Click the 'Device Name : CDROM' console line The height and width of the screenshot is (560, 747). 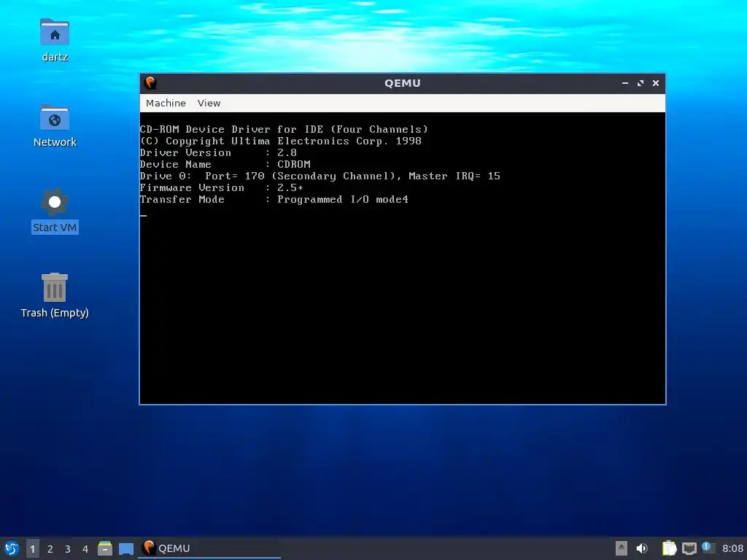click(225, 164)
